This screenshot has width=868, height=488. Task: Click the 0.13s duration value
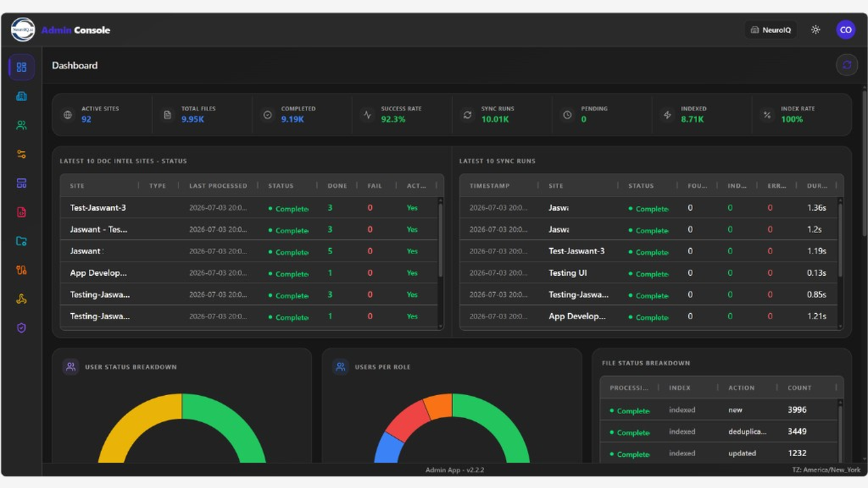816,273
